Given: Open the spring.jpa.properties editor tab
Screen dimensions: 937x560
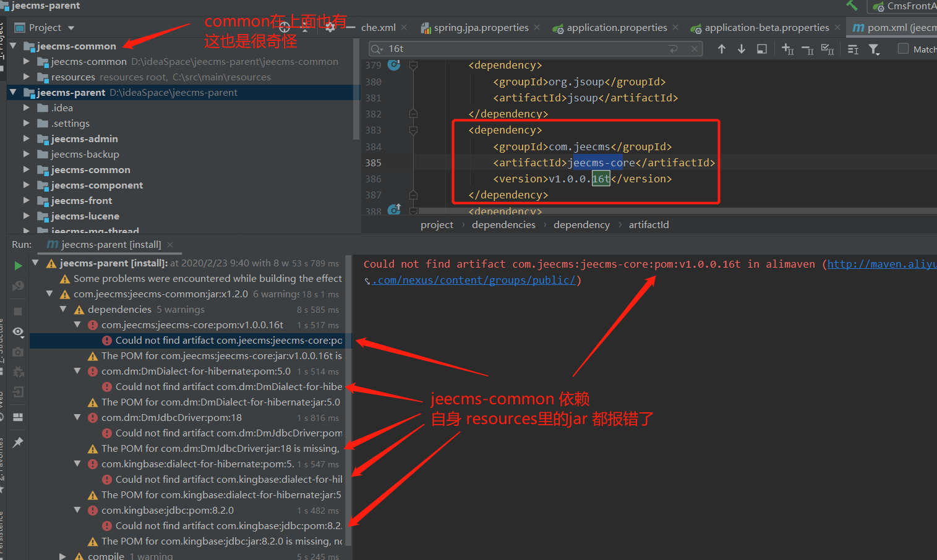Looking at the screenshot, I should point(481,28).
